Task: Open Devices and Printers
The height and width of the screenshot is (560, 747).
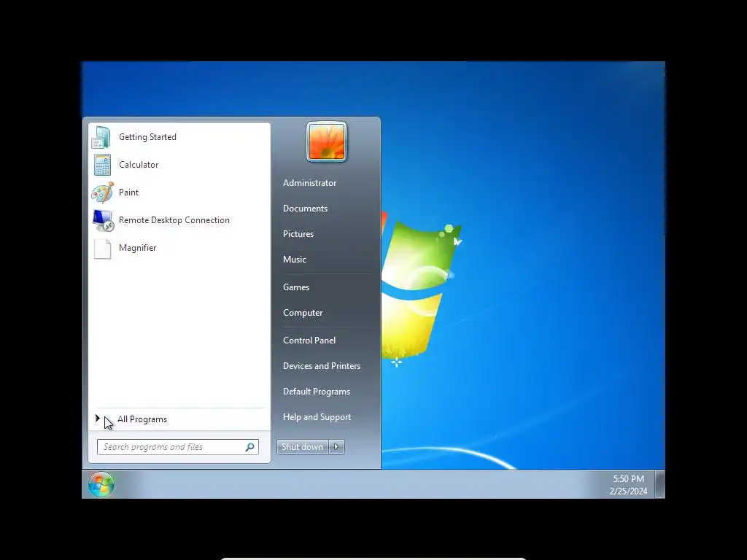Action: 322,366
